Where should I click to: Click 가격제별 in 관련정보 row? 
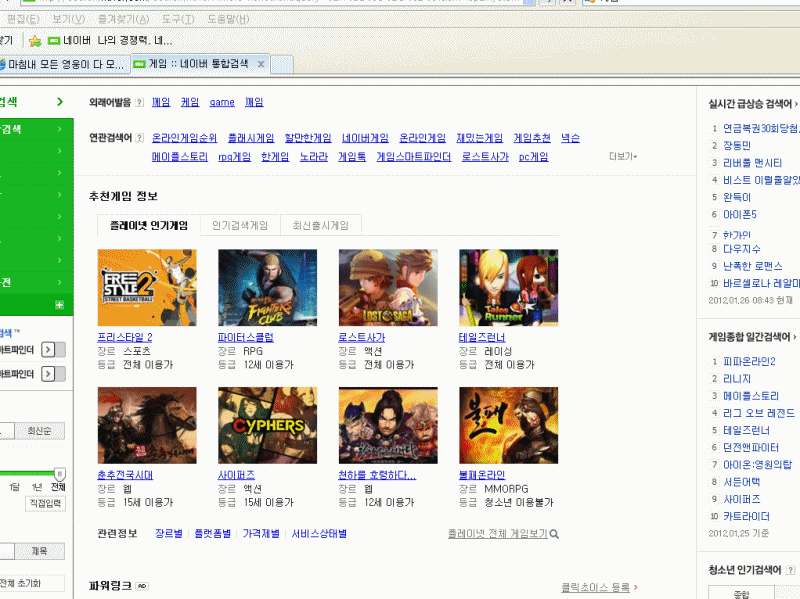[261, 534]
